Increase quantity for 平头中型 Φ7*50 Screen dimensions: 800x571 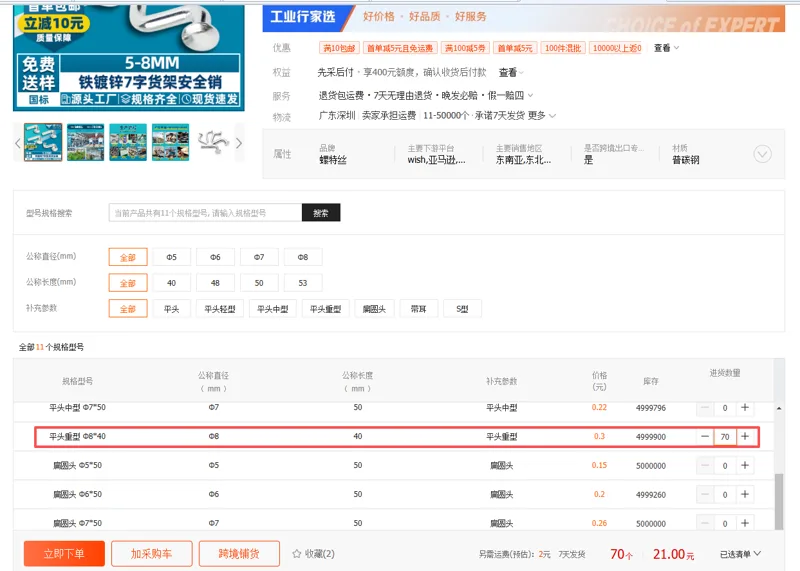pos(745,407)
